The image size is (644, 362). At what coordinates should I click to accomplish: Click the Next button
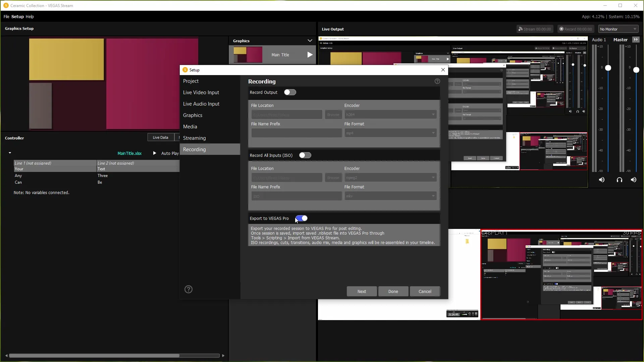pyautogui.click(x=362, y=291)
